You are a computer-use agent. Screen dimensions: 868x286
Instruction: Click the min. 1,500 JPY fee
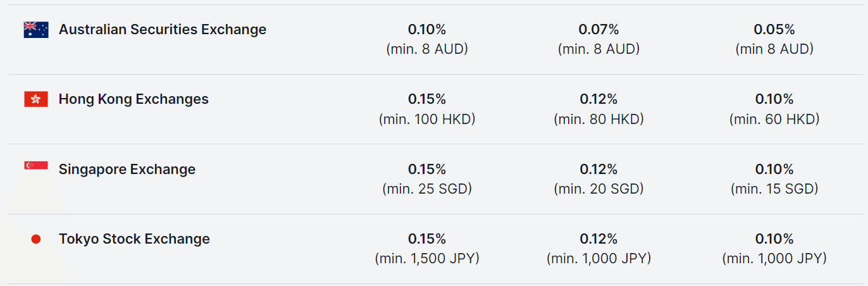pyautogui.click(x=427, y=258)
